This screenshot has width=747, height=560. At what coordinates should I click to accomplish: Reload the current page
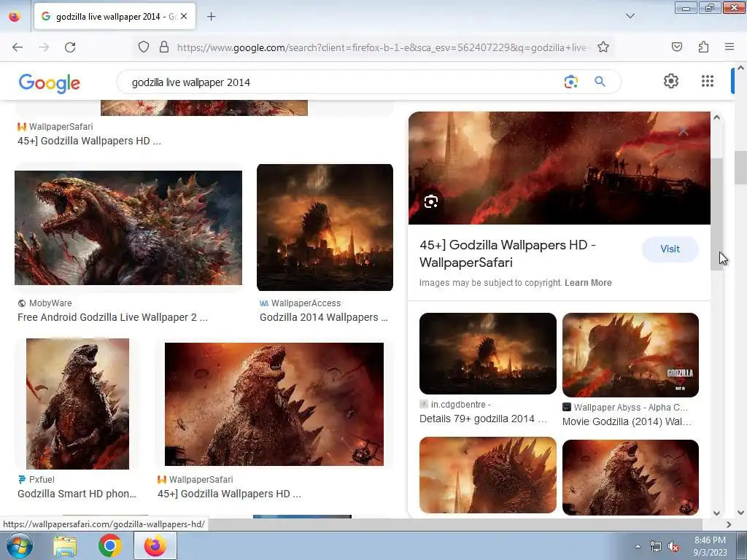70,47
